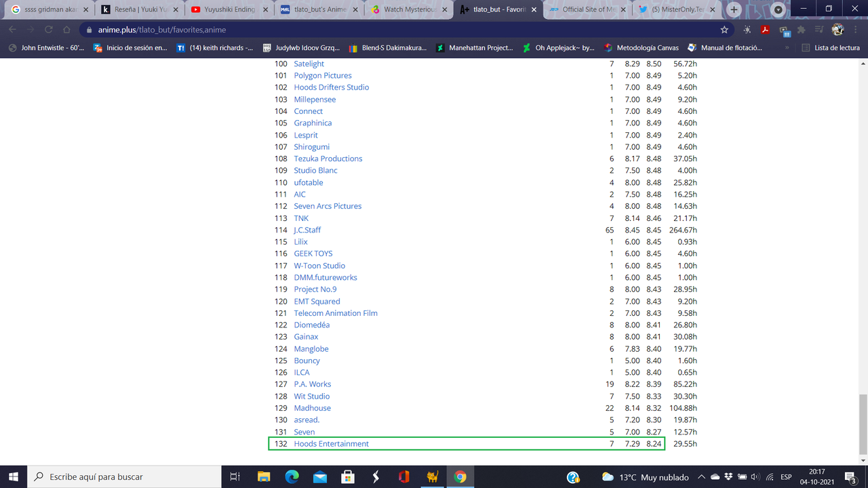Open OneDrive cloud tray icon
The width and height of the screenshot is (868, 488).
(x=715, y=477)
